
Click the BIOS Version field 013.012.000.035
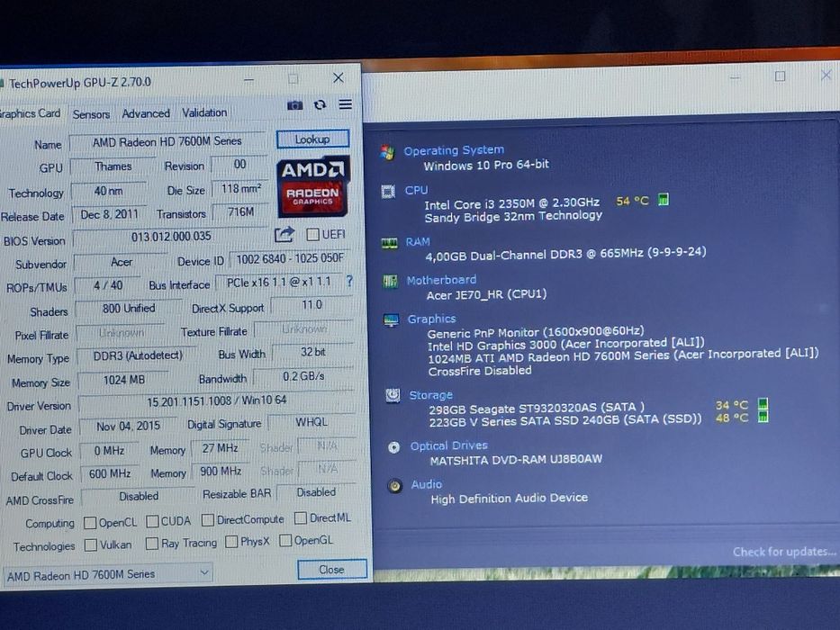[171, 236]
